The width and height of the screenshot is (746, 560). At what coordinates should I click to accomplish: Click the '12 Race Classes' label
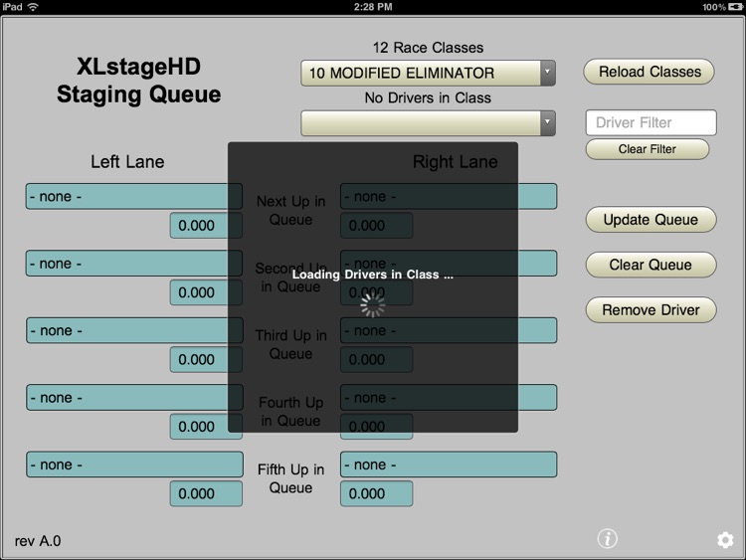pyautogui.click(x=428, y=48)
